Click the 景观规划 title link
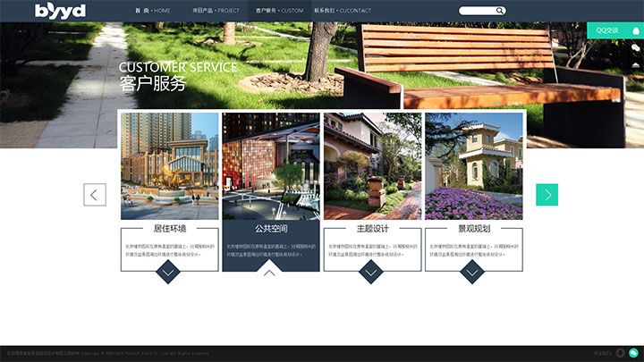 pyautogui.click(x=474, y=229)
